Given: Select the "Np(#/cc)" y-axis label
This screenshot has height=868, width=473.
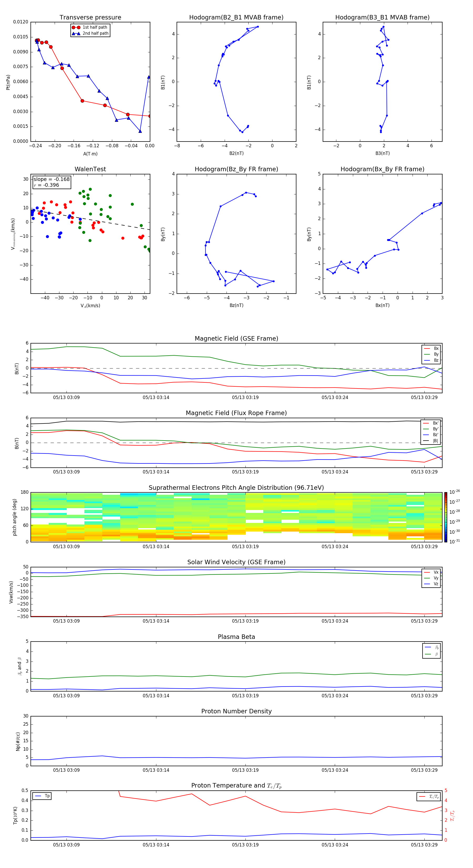Looking at the screenshot, I should pos(18,741).
